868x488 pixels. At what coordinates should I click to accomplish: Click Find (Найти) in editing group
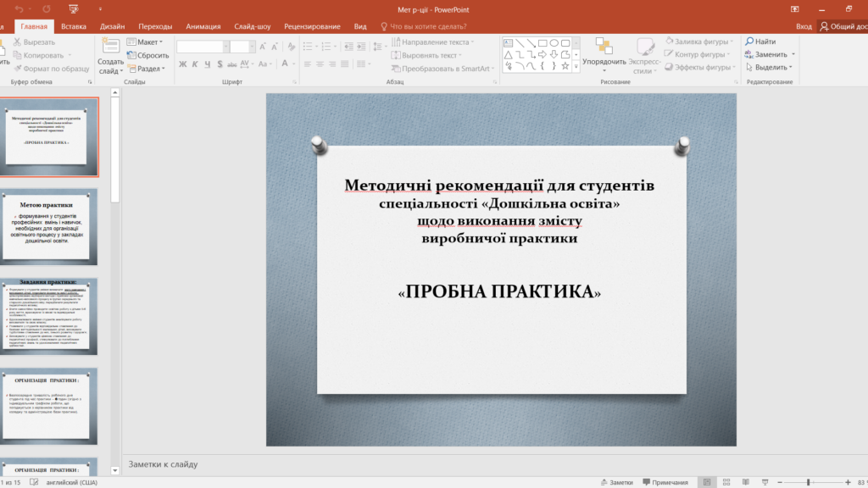[x=760, y=42]
